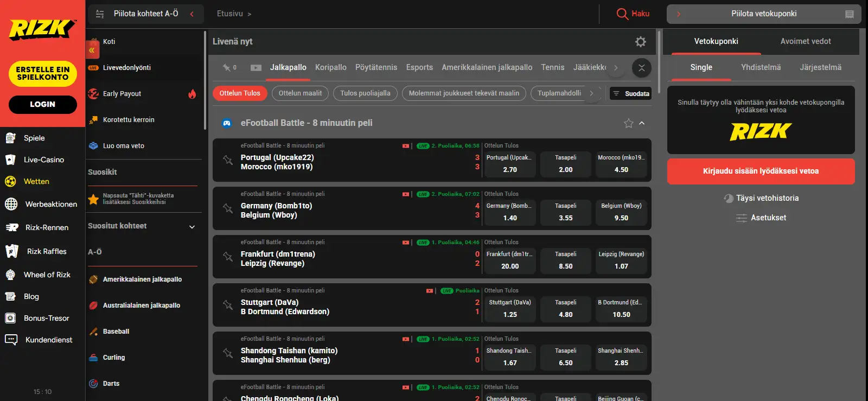Open the Avoimet vedot tab
The height and width of the screenshot is (401, 868).
(x=806, y=41)
